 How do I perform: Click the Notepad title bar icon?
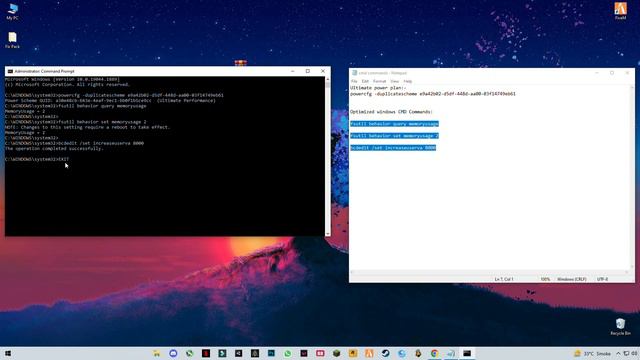coord(354,73)
